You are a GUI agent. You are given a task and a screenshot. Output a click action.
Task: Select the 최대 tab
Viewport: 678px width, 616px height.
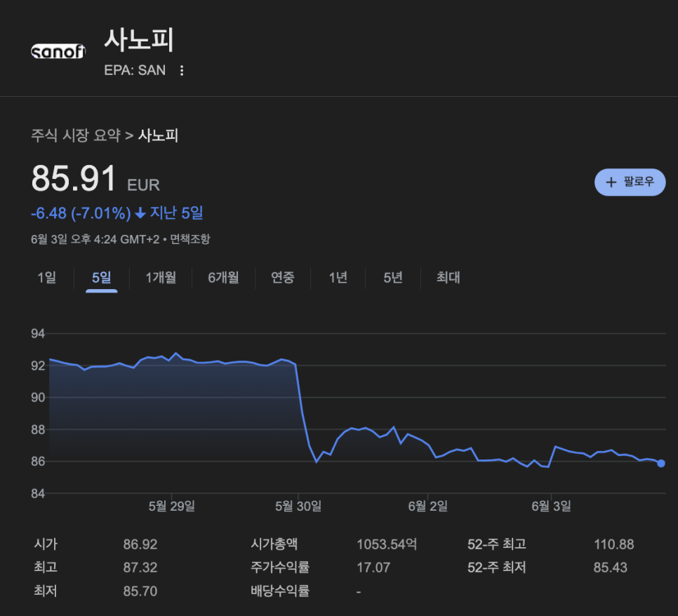[x=448, y=278]
